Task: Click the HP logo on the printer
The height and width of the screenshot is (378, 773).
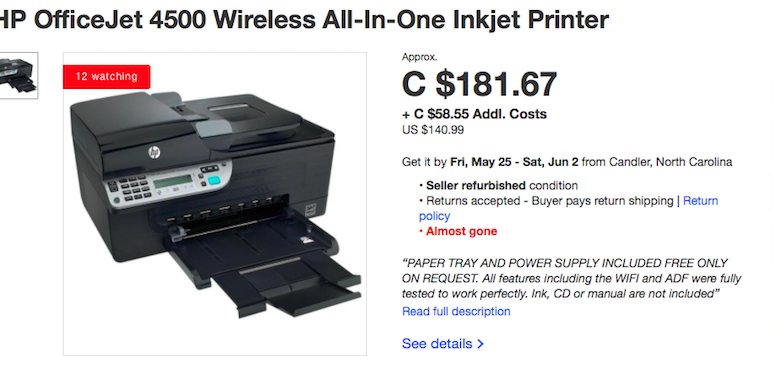Action: click(x=154, y=152)
